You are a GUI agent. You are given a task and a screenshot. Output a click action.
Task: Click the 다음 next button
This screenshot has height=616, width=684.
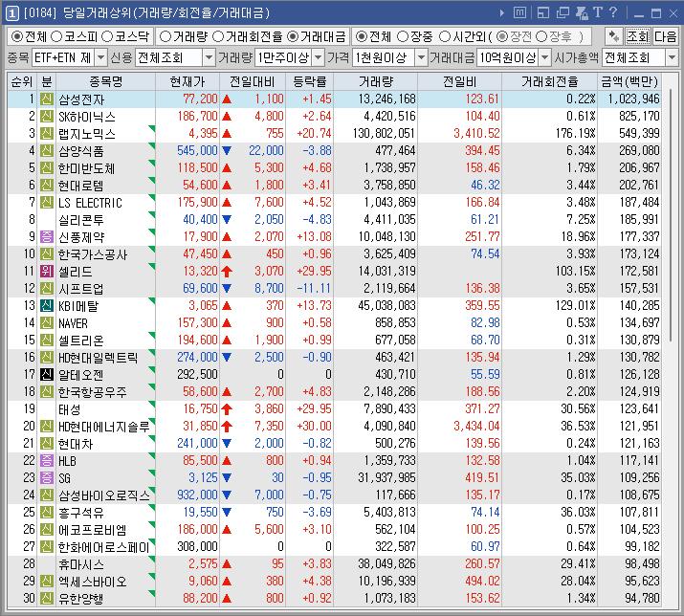point(664,36)
